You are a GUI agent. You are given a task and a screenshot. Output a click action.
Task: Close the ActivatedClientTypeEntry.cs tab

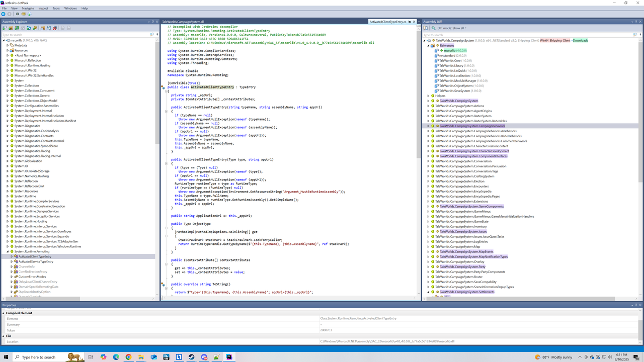point(415,22)
